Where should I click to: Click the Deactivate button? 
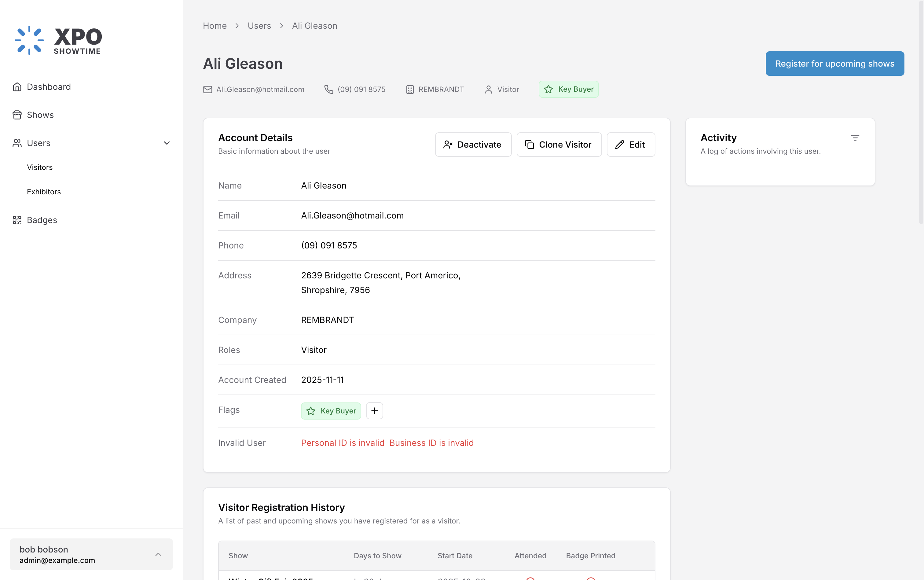pos(473,145)
